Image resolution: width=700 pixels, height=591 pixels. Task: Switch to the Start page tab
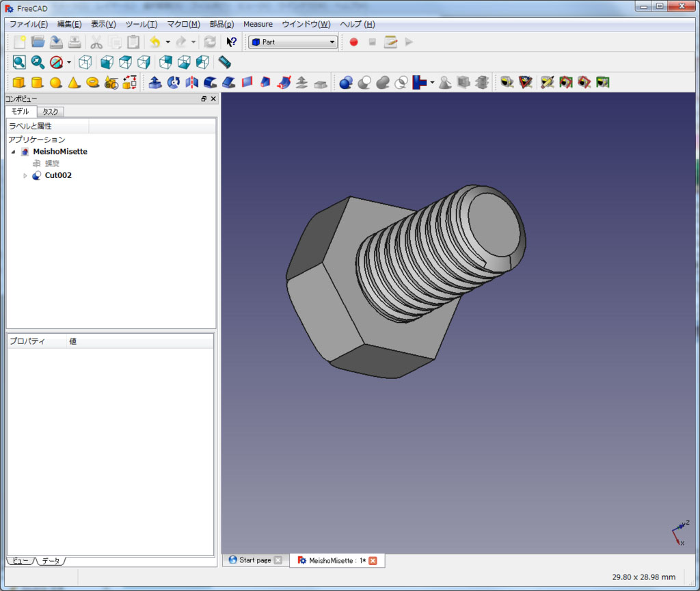255,560
